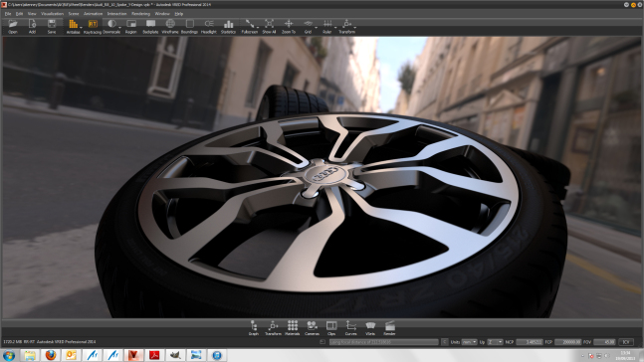Open the Rendering menu

point(140,14)
